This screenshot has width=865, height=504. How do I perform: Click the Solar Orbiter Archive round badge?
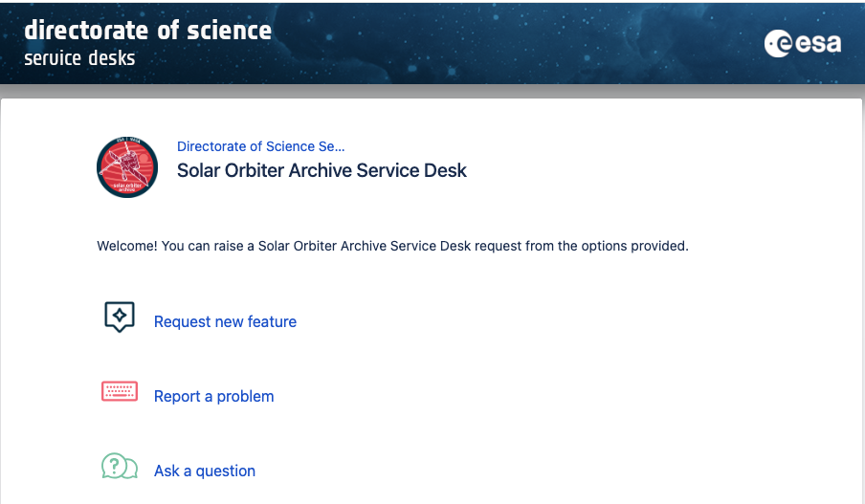(127, 167)
